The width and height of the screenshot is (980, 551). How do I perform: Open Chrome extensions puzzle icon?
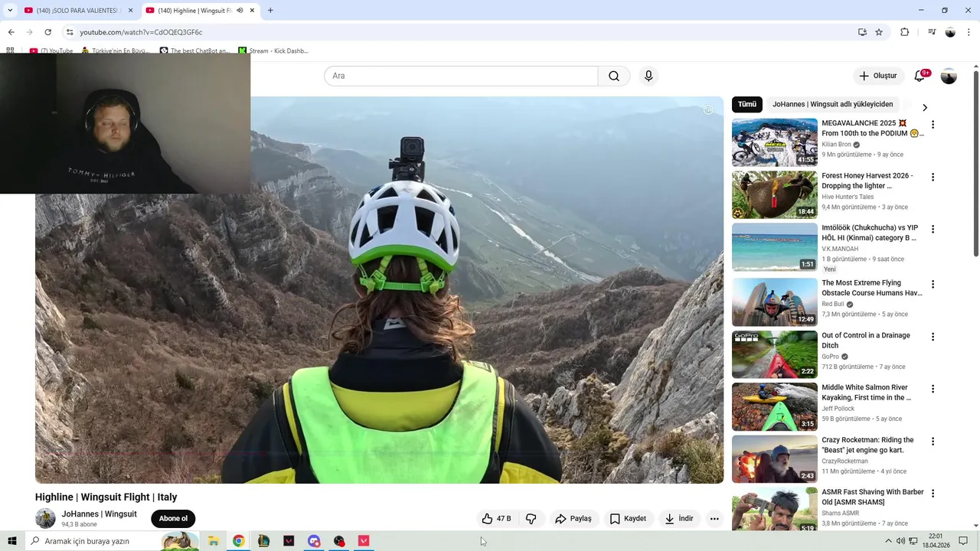click(x=904, y=32)
